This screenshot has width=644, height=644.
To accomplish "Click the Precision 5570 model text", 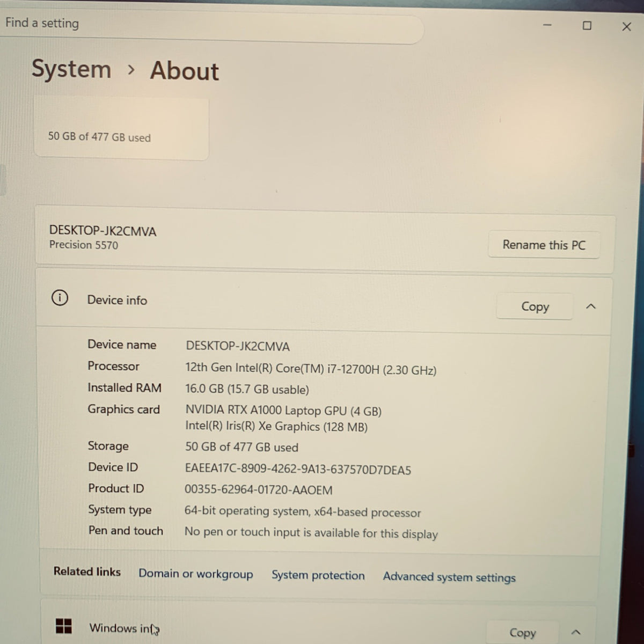I will [84, 245].
